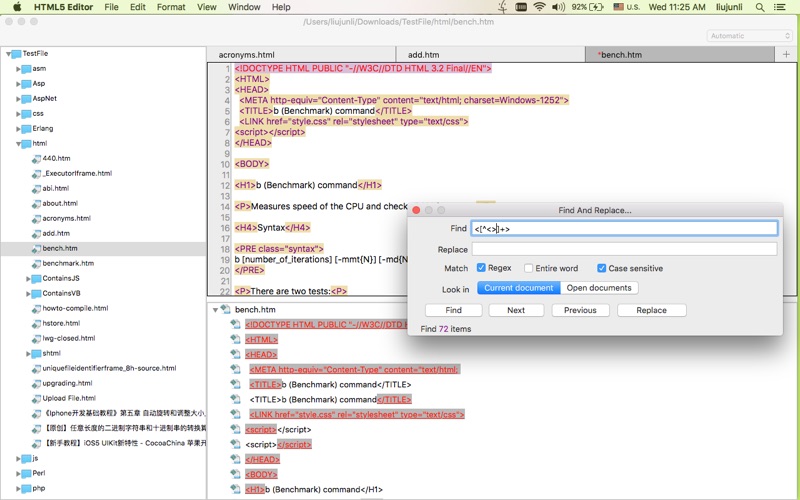Click in the Replace text field
This screenshot has height=500, width=800.
pyautogui.click(x=624, y=249)
